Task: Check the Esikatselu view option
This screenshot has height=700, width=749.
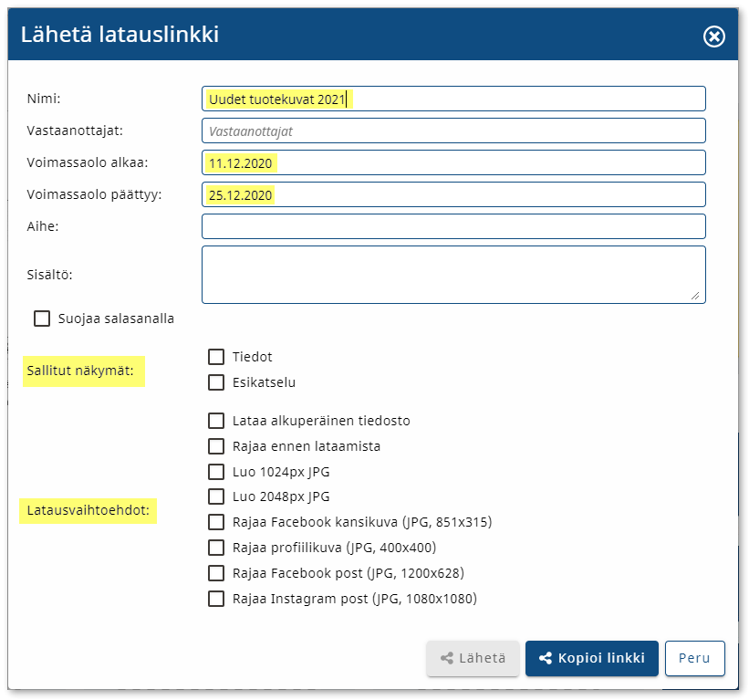Action: (216, 382)
